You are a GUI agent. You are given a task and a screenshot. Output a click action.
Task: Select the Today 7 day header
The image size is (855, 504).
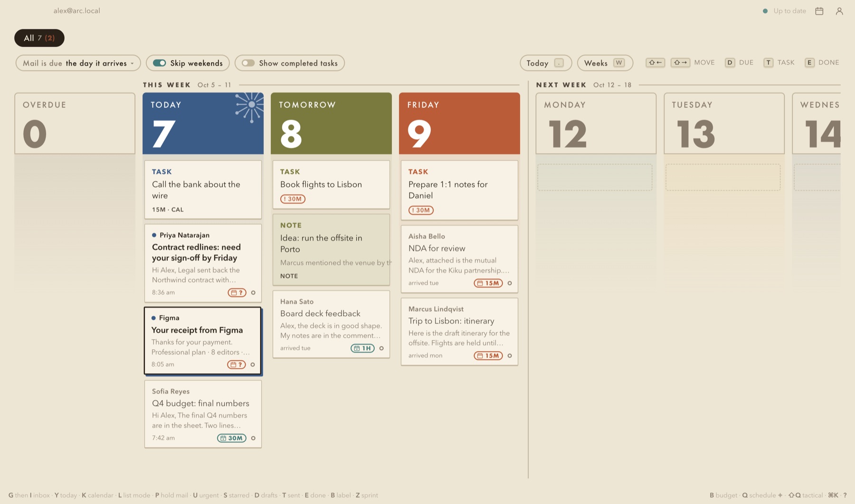click(203, 123)
